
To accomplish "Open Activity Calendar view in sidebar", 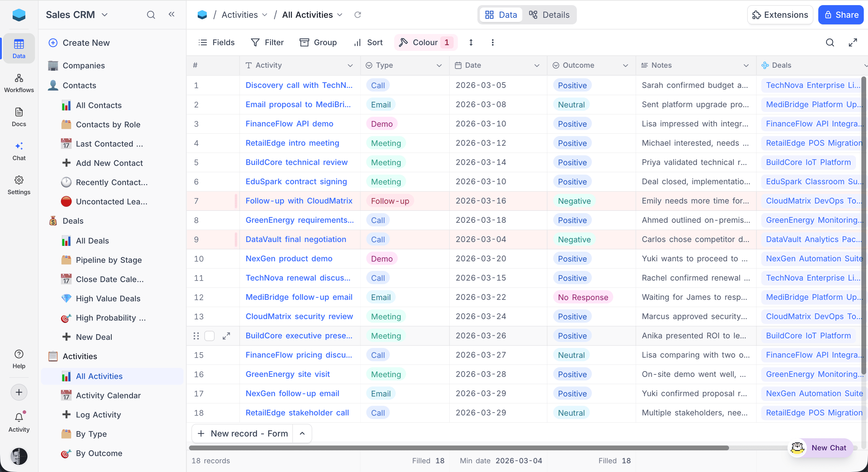I will point(108,395).
